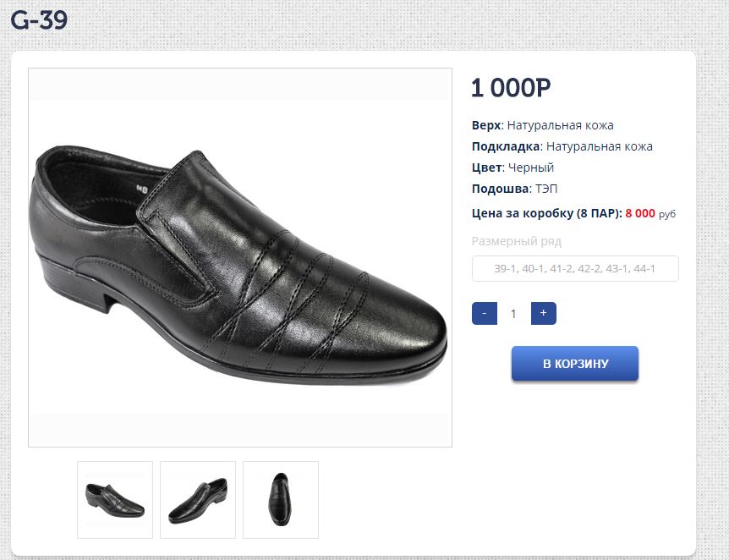Click the Подошва: ТЭП line
The width and height of the screenshot is (729, 560).
(514, 189)
